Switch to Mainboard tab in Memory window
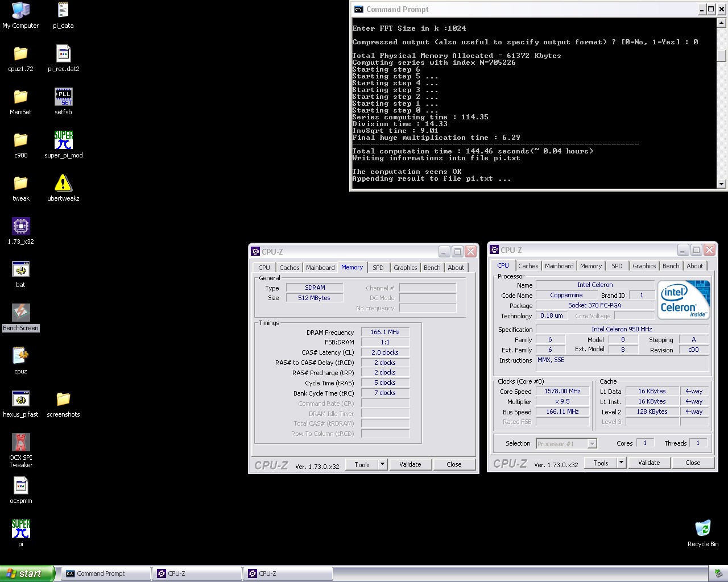The width and height of the screenshot is (728, 582). (x=320, y=268)
